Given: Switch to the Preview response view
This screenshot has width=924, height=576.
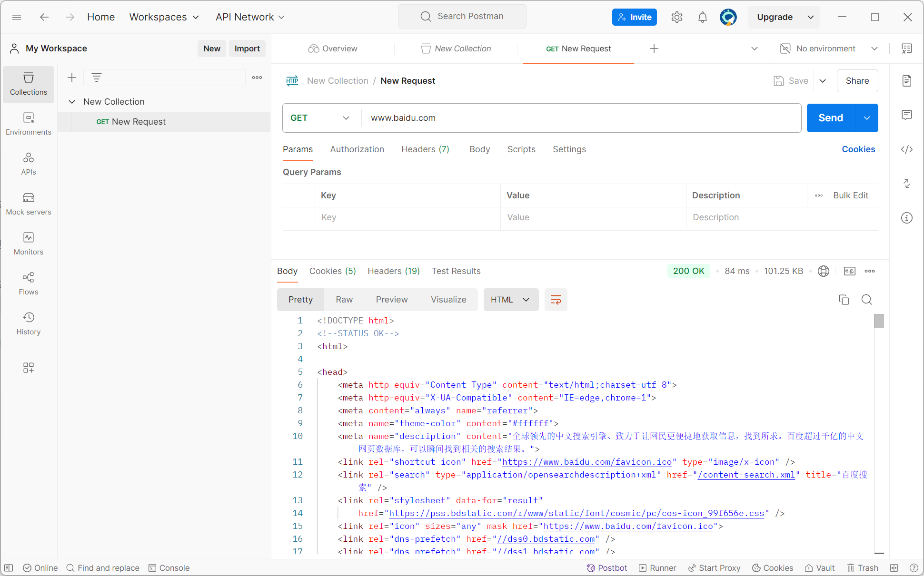Looking at the screenshot, I should (392, 300).
